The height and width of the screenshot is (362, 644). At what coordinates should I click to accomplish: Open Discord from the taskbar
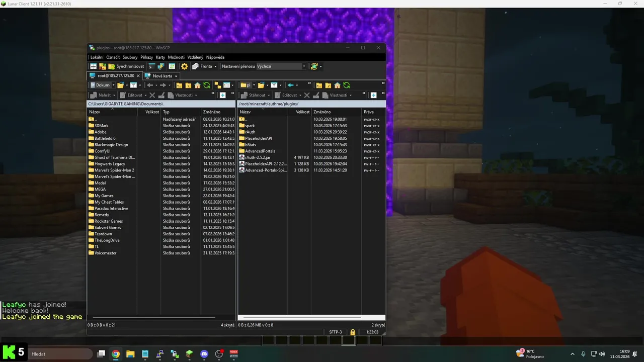204,354
